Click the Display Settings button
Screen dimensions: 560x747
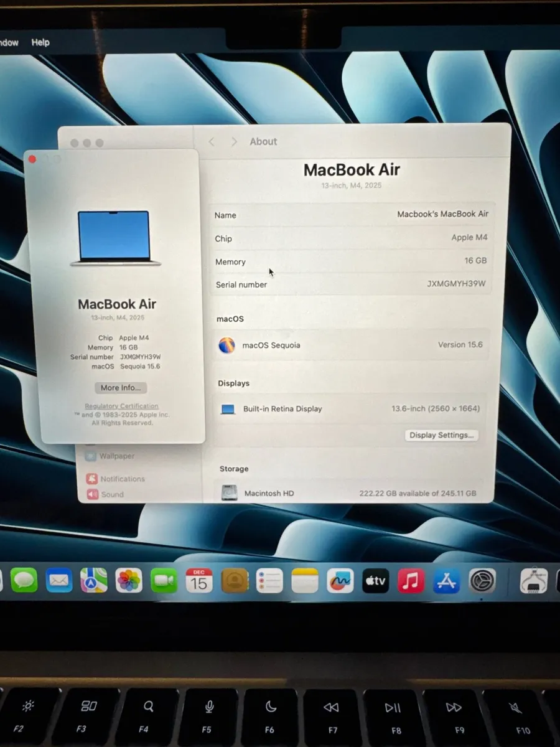tap(442, 435)
